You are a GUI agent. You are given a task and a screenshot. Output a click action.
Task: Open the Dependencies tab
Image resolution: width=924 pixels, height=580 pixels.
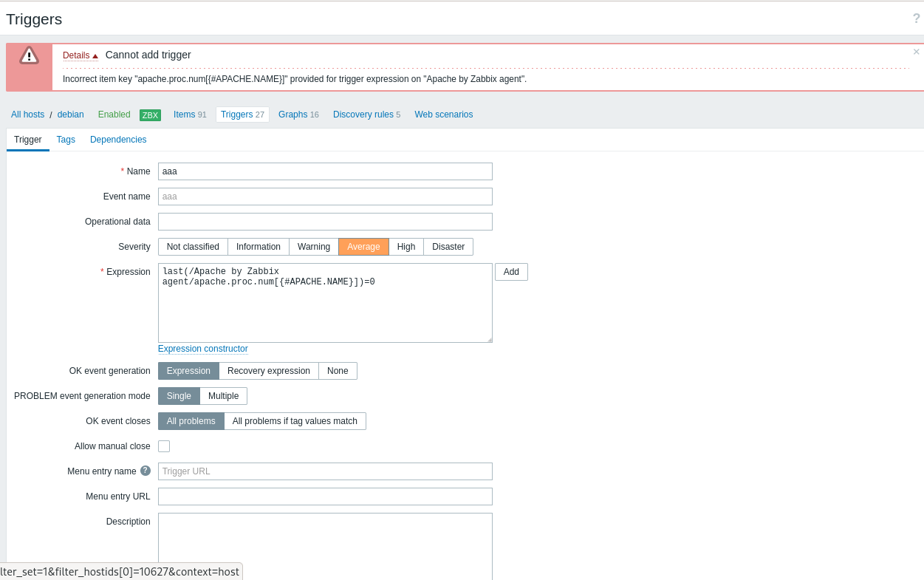point(118,140)
